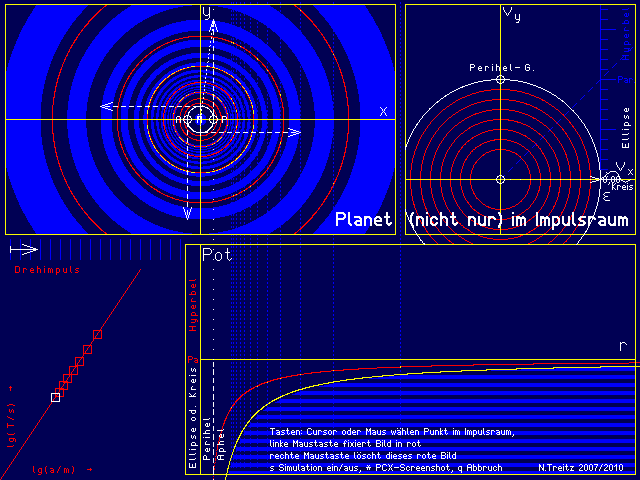This screenshot has width=640, height=480.
Task: Select the origin circle in momentum space
Action: click(501, 179)
